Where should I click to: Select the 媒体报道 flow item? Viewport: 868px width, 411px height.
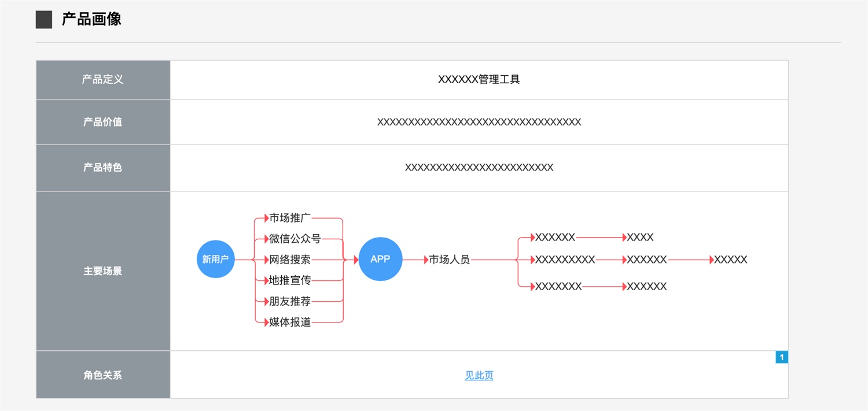tap(290, 322)
